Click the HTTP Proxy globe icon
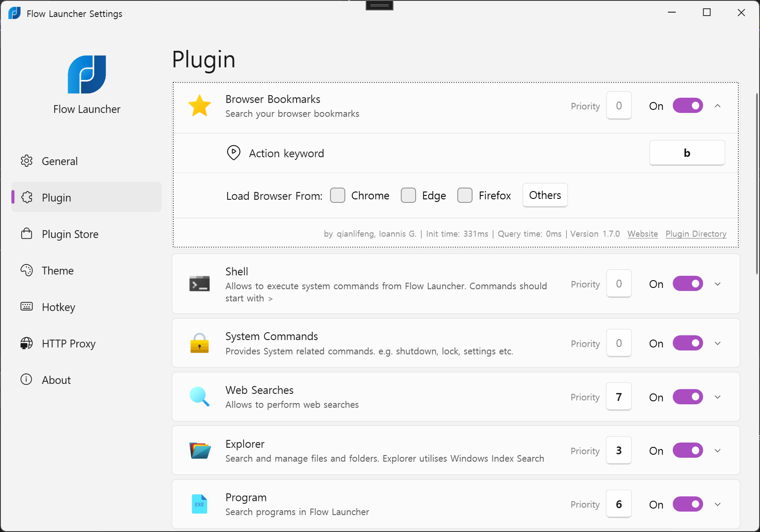This screenshot has height=532, width=760. pyautogui.click(x=26, y=343)
